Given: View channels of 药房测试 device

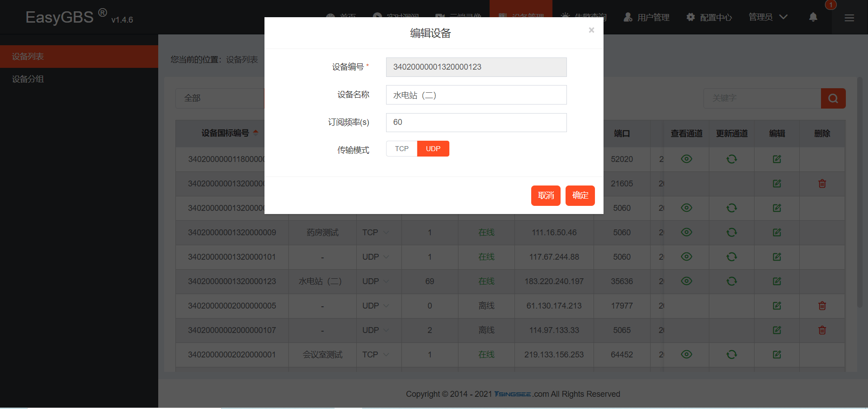Looking at the screenshot, I should [686, 233].
